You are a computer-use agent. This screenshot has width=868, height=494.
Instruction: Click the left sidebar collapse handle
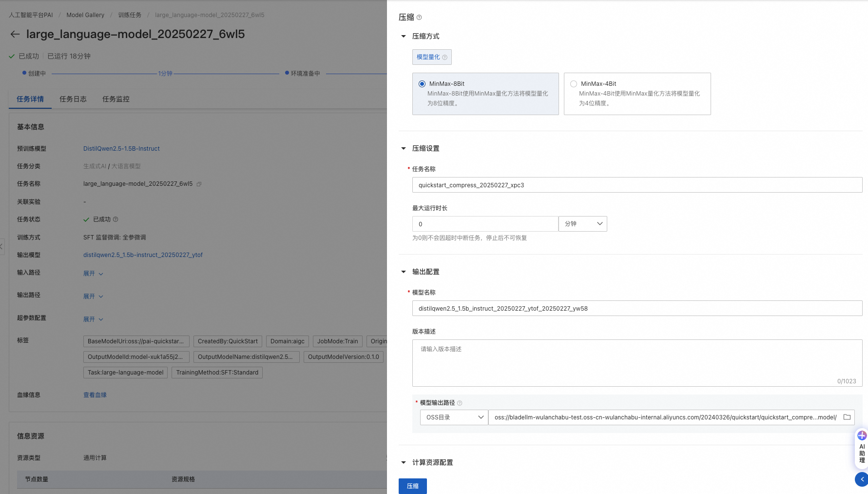coord(2,246)
